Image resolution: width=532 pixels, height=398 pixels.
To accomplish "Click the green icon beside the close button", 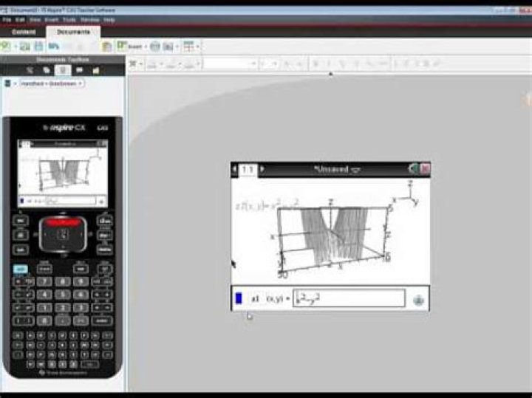I will coord(413,168).
